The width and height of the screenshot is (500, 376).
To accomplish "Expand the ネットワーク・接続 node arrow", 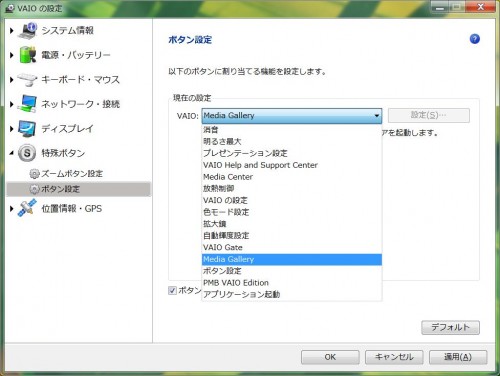I will (12, 104).
